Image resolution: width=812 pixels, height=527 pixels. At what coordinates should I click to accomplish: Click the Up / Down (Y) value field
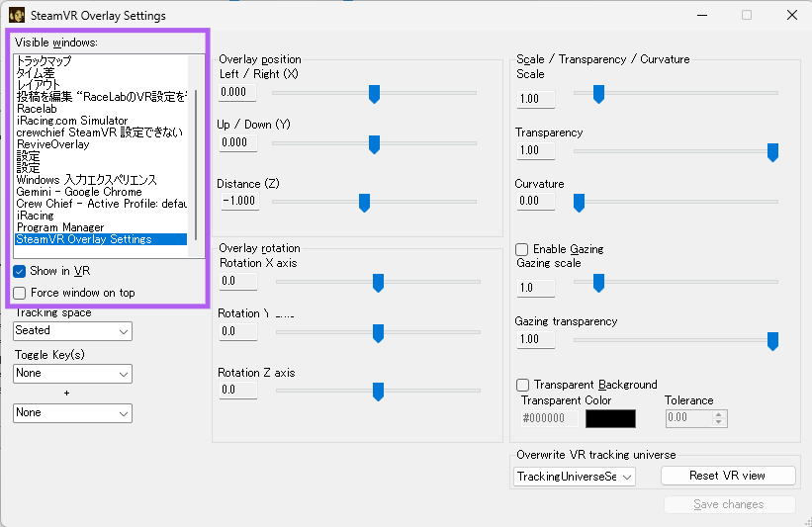click(237, 143)
